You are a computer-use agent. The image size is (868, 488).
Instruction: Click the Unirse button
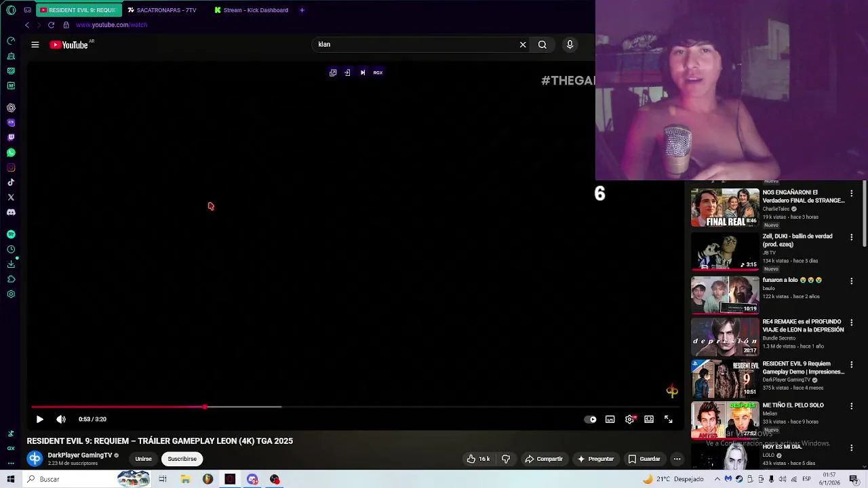point(143,459)
